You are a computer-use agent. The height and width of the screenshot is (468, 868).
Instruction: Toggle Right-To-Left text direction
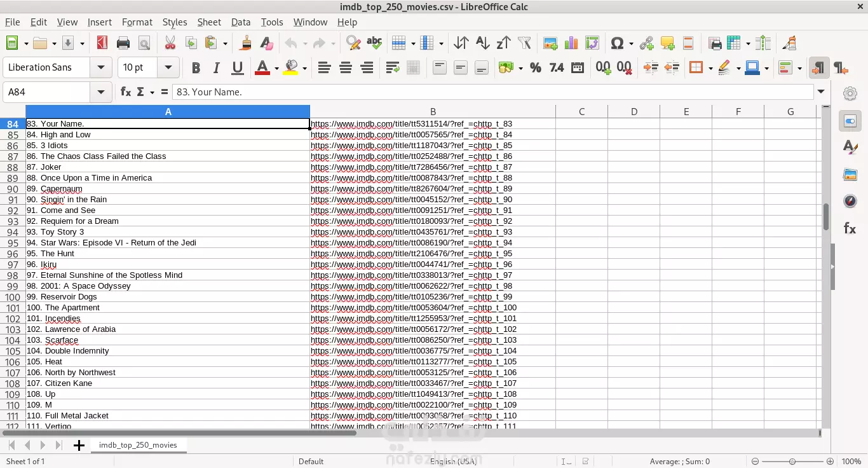tap(840, 67)
